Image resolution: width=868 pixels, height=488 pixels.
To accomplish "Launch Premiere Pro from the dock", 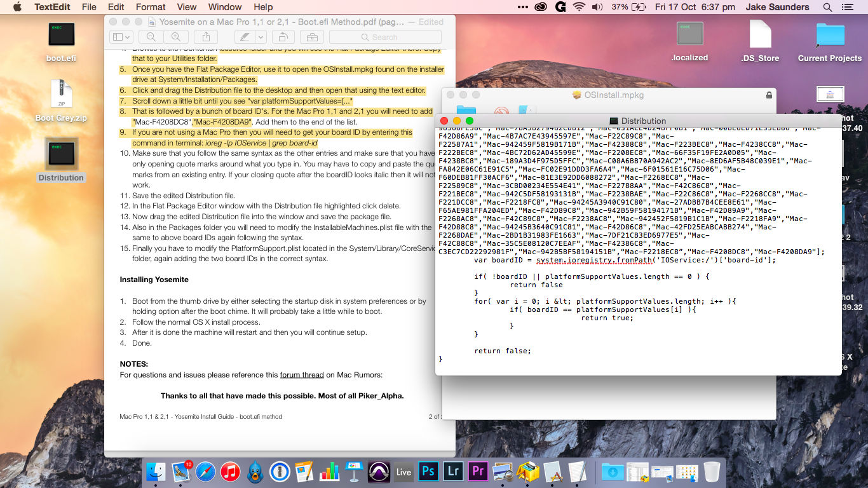I will pyautogui.click(x=478, y=471).
